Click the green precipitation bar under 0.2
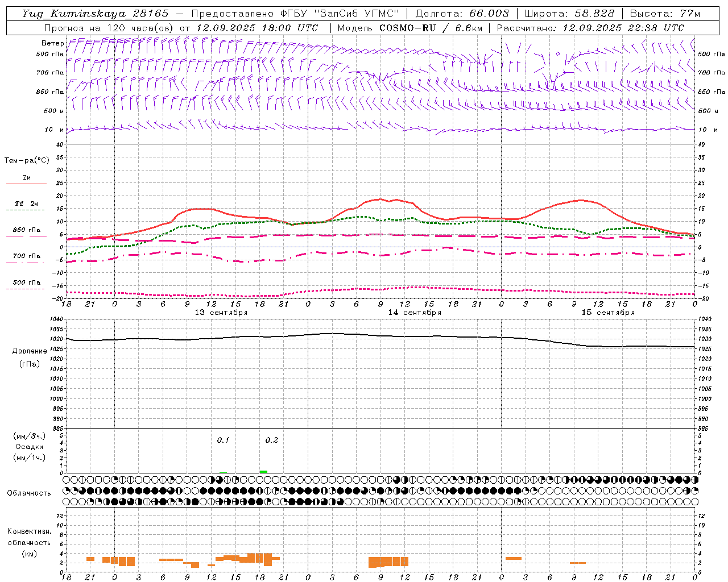 tap(263, 472)
